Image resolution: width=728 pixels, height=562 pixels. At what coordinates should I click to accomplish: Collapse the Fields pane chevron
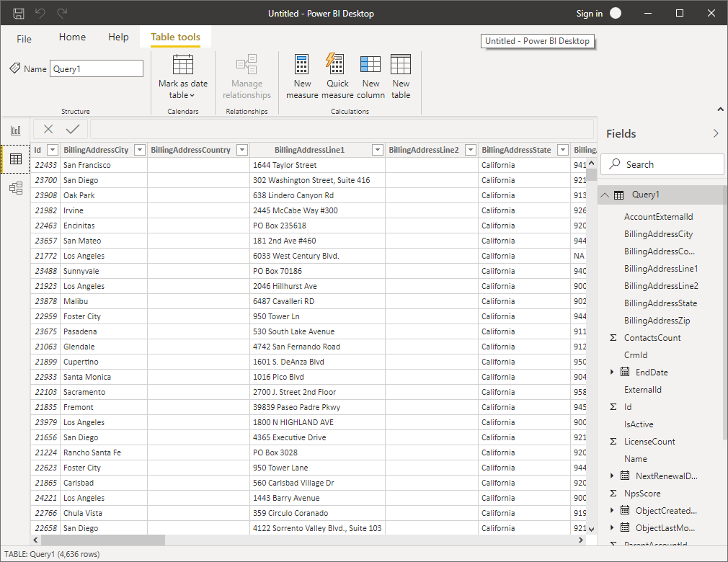(x=716, y=133)
